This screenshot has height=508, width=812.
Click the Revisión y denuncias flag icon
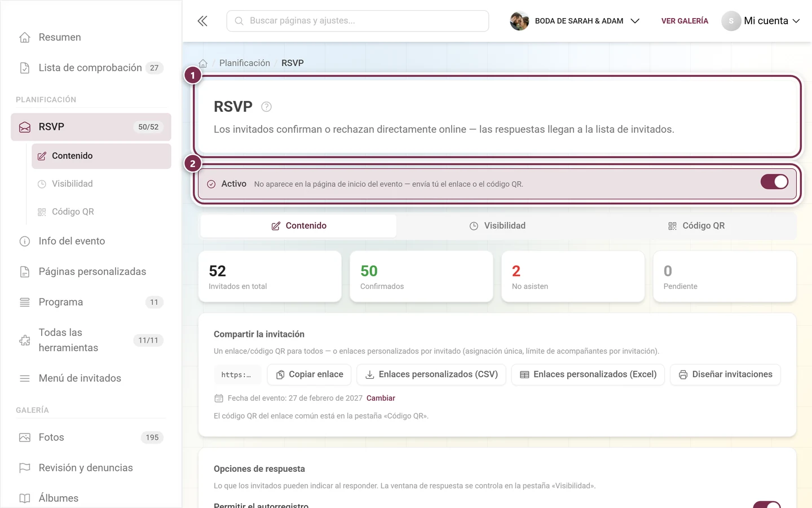click(x=25, y=468)
